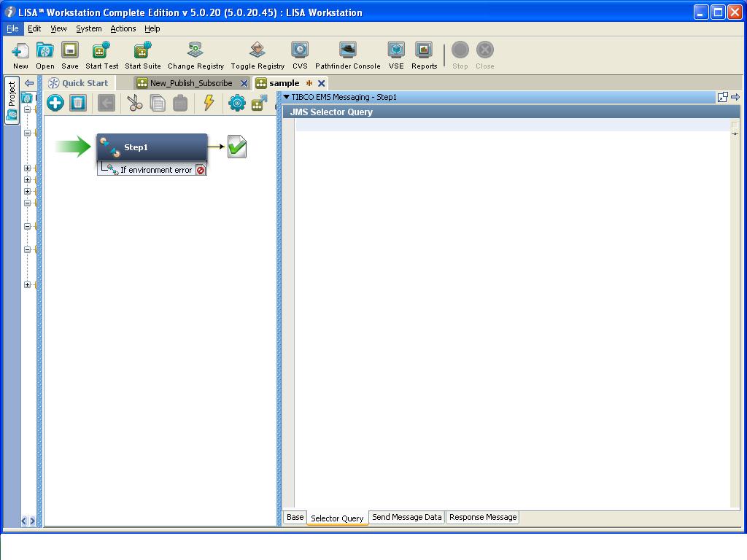Expand the bottom-most plus node in project tree
Screen dimensions: 747x560
27,285
